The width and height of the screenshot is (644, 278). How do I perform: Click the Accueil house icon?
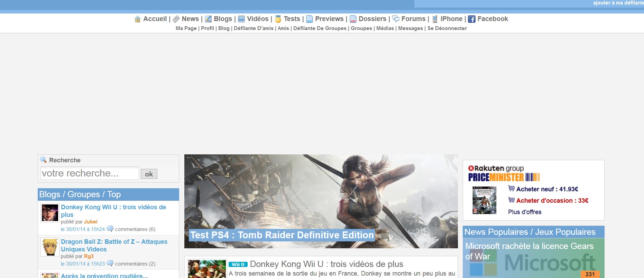(137, 19)
